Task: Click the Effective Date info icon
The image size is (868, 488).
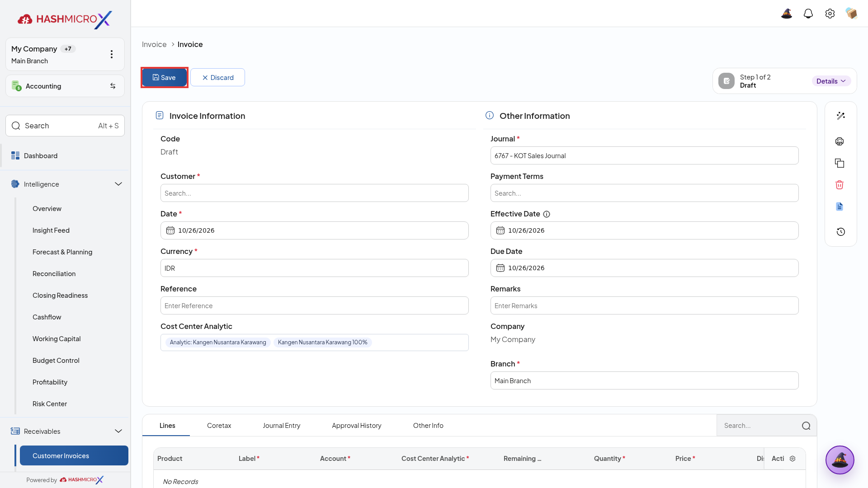Action: coord(547,214)
